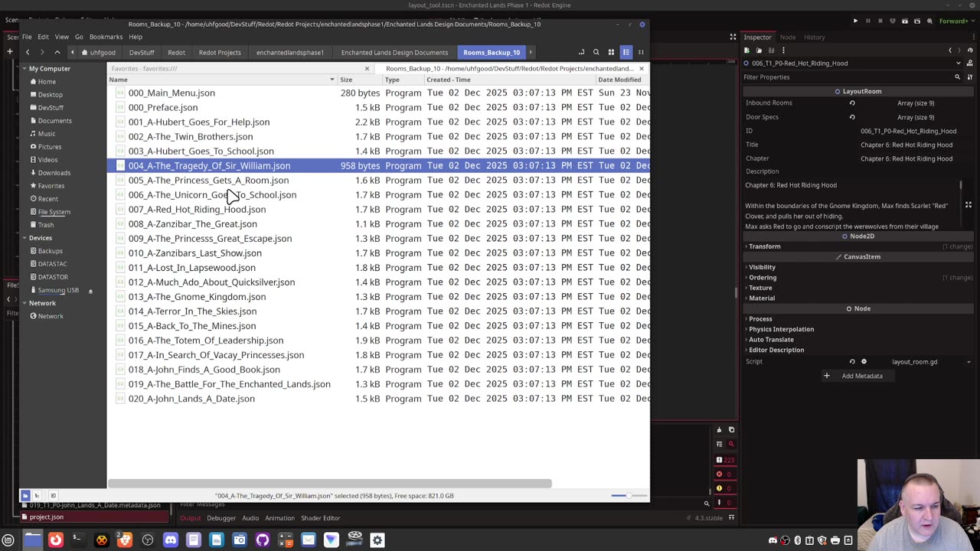
Task: Switch file manager to list view
Action: (x=626, y=52)
